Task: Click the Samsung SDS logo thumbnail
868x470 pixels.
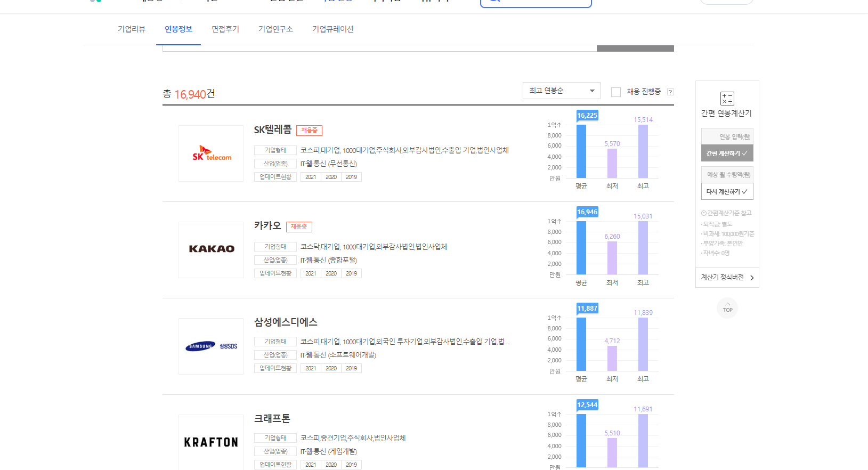Action: coord(211,346)
